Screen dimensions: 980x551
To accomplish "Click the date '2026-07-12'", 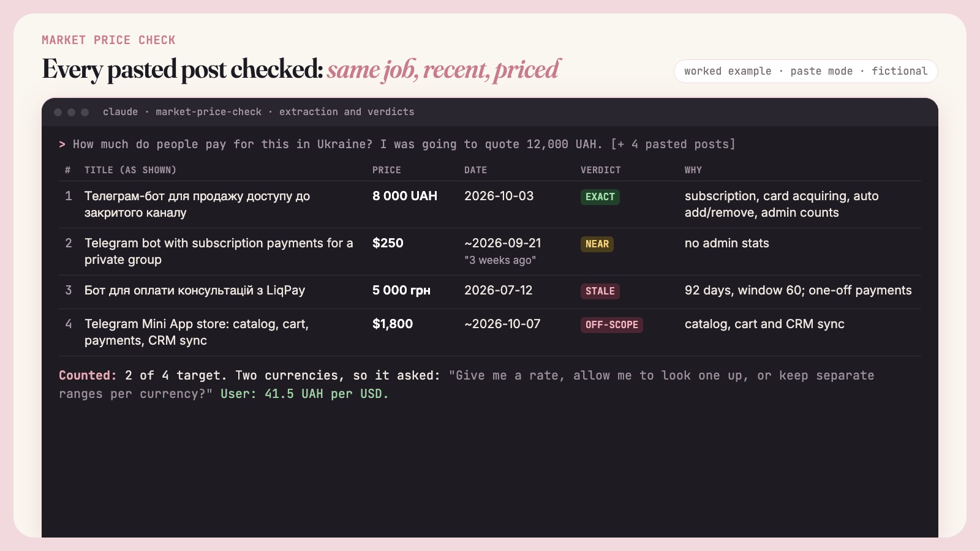I will 498,290.
